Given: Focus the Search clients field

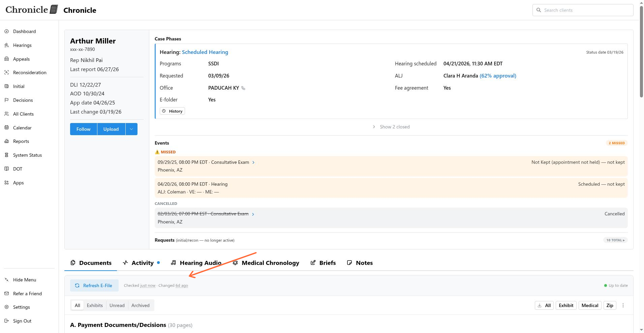Looking at the screenshot, I should pyautogui.click(x=583, y=10).
